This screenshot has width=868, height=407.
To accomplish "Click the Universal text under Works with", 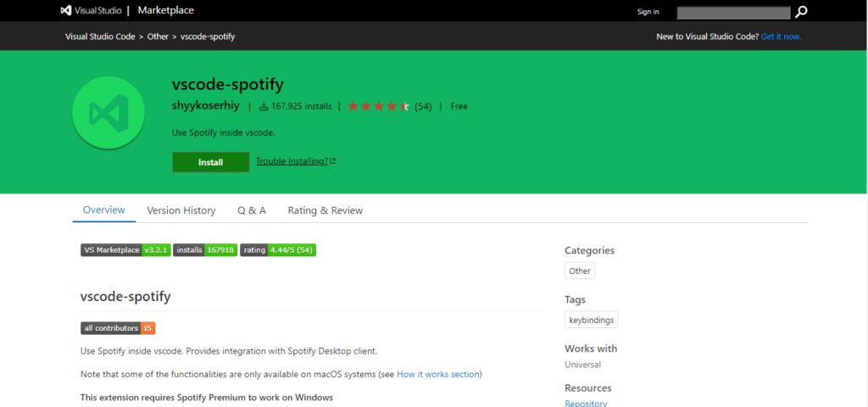I will pos(583,365).
